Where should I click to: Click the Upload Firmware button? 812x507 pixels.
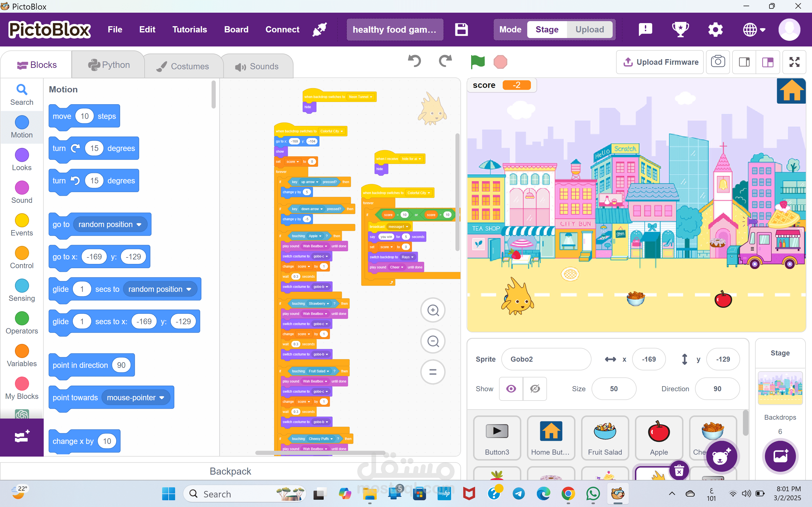tap(660, 62)
